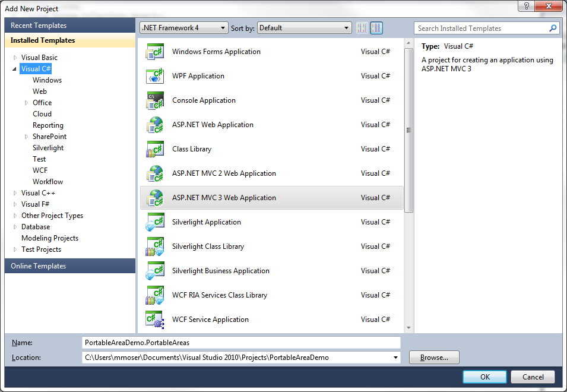Viewport: 567px width, 392px height.
Task: Expand the Visual Basic tree node
Action: [15, 58]
